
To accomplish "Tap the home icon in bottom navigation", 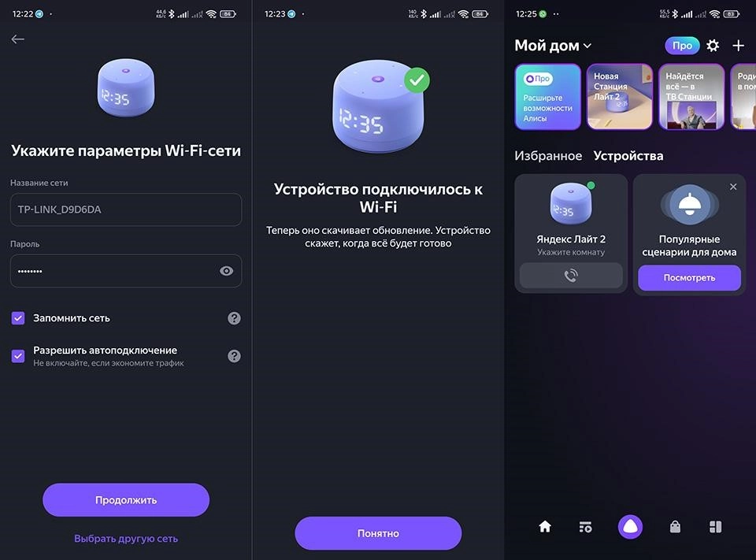I will [x=545, y=527].
